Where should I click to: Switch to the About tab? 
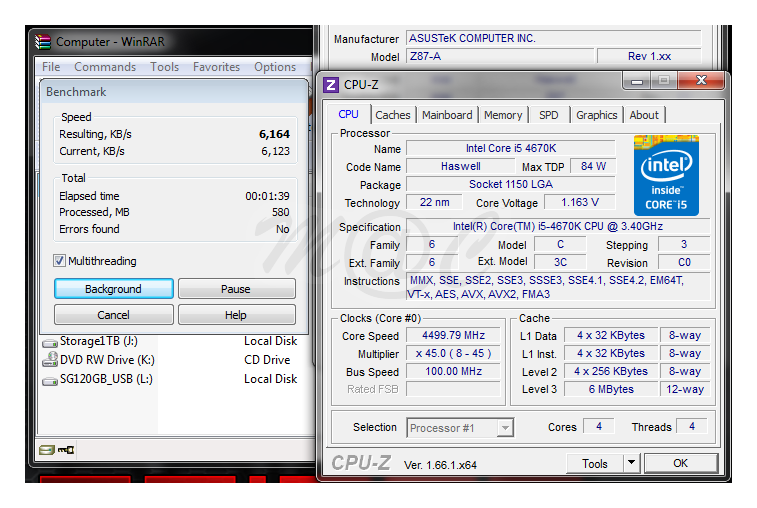click(x=644, y=115)
